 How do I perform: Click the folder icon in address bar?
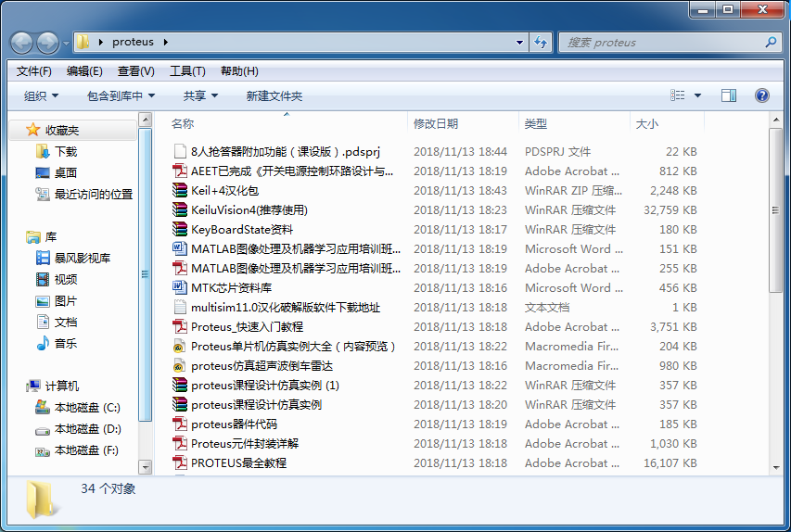[x=83, y=42]
